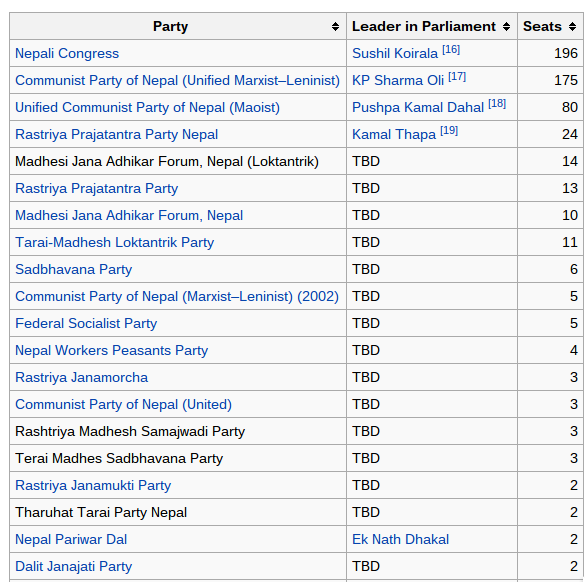Select text Madhesi Jana Adhikar Forum, Nepal (Loktantrik)

pos(167,162)
